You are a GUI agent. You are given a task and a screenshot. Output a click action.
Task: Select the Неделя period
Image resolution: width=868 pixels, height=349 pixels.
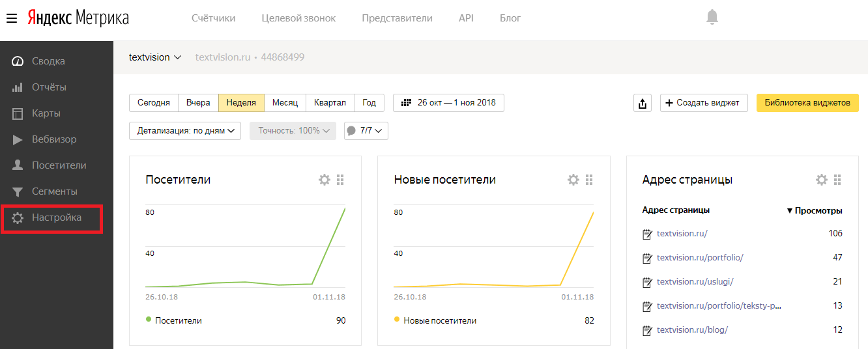(241, 103)
